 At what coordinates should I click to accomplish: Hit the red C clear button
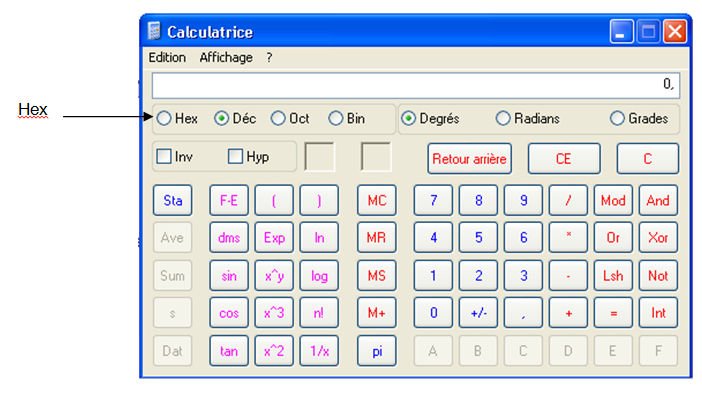tap(647, 159)
